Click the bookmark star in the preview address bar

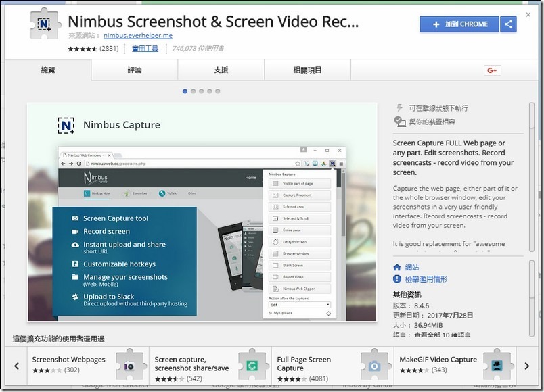coord(298,164)
